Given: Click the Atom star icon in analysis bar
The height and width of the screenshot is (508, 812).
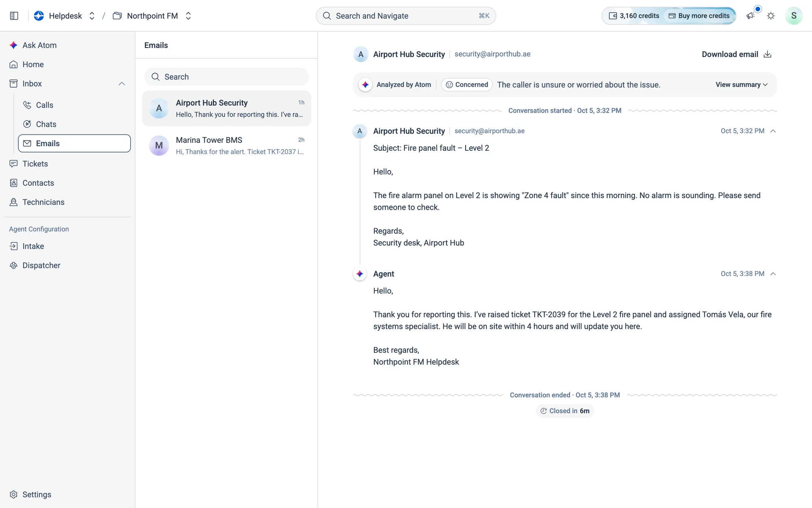Looking at the screenshot, I should [x=365, y=85].
